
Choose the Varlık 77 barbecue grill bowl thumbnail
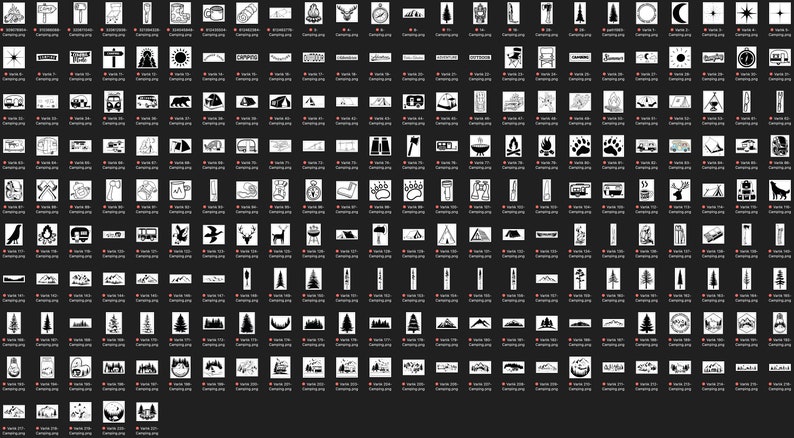coord(480,146)
